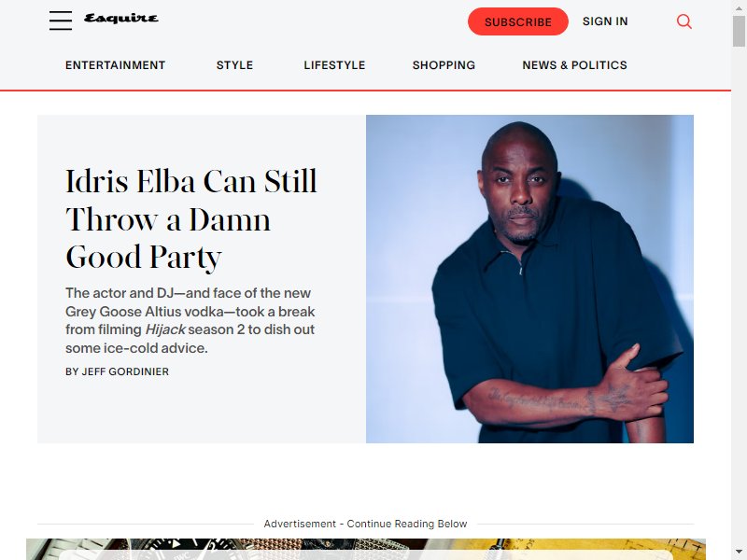Click the scrollbar up arrow

[x=739, y=7]
